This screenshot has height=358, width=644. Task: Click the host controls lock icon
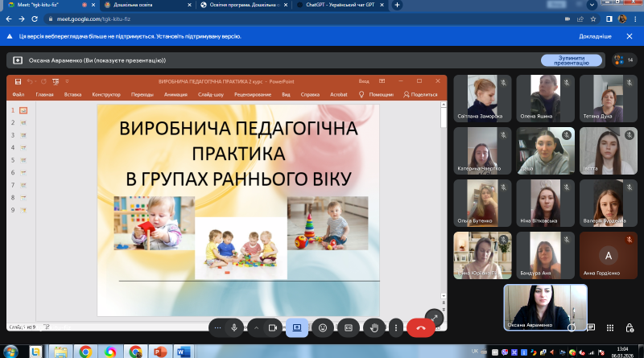630,327
